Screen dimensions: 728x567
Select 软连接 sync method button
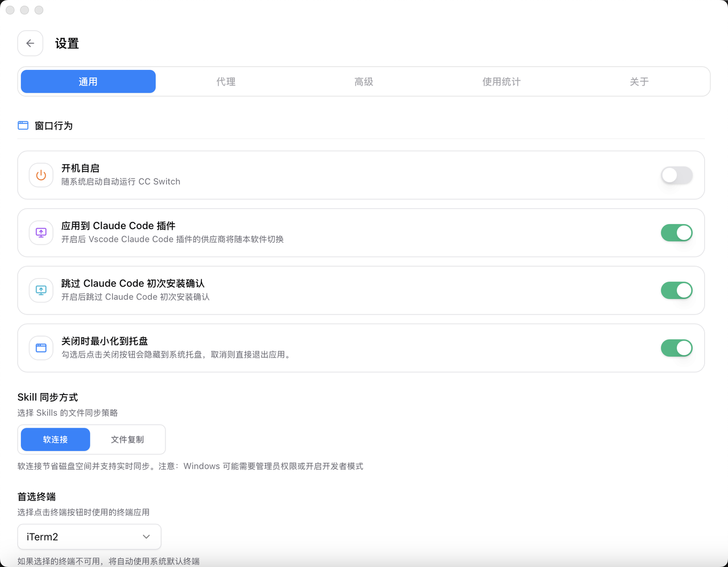tap(56, 440)
